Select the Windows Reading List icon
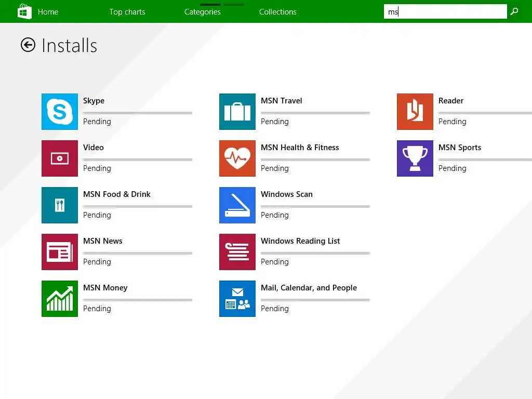Viewport: 532px width, 399px height. point(237,252)
